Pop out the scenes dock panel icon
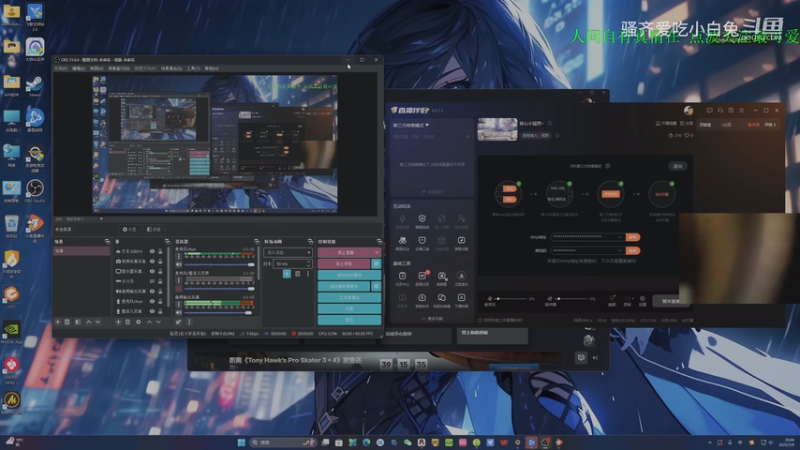 [x=107, y=241]
